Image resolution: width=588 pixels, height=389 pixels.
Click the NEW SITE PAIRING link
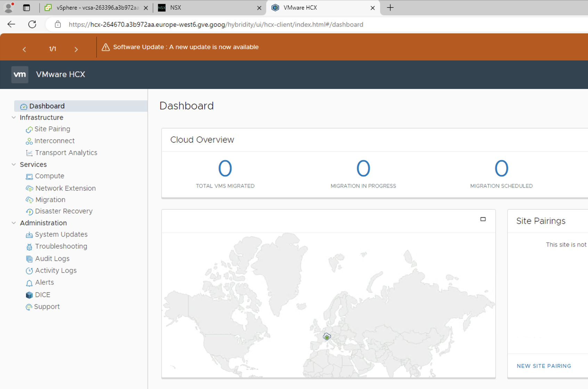(x=544, y=366)
